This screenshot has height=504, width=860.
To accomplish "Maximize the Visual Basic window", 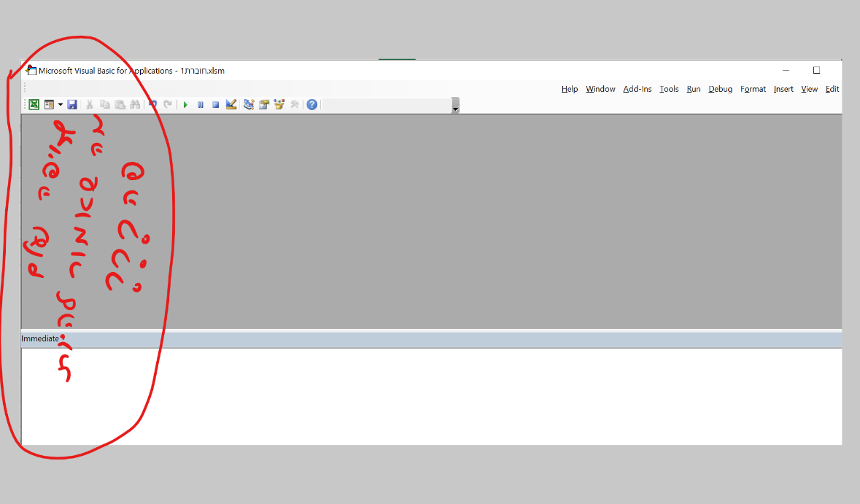I will 816,70.
